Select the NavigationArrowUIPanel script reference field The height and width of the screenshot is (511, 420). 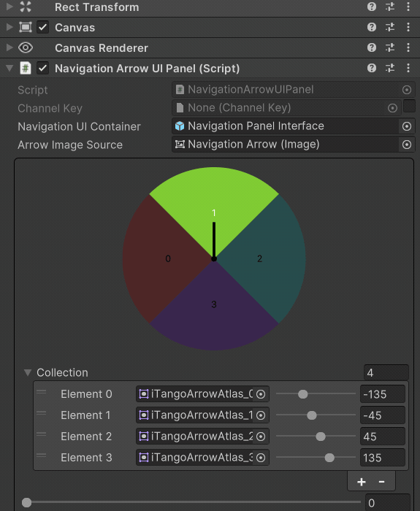294,90
